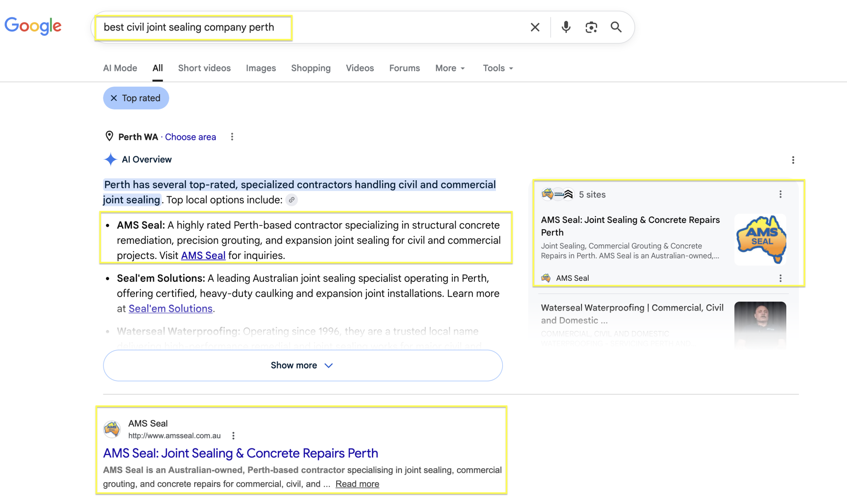Viewport: 847px width, 504px height.
Task: Open Waterseal Waterproofing source card title
Action: click(632, 314)
